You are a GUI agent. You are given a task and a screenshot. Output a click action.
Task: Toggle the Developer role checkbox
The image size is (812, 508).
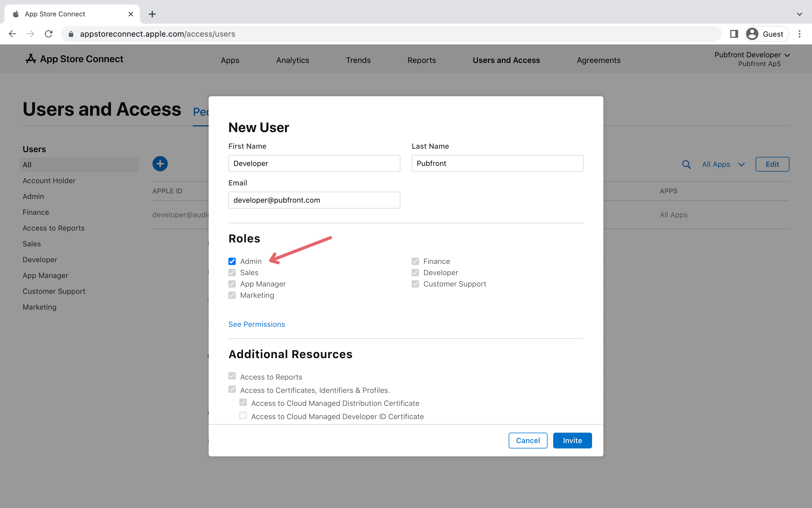pos(415,272)
